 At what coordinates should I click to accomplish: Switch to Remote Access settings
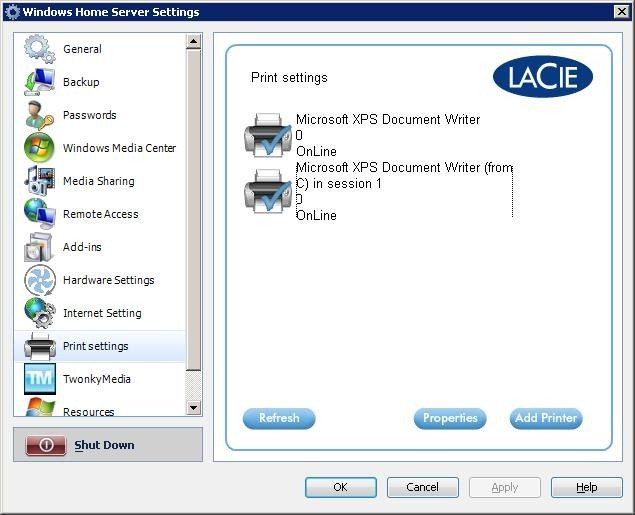click(100, 214)
